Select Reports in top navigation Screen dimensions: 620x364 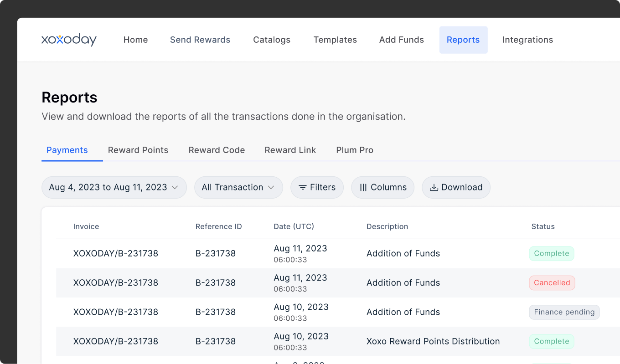(463, 40)
